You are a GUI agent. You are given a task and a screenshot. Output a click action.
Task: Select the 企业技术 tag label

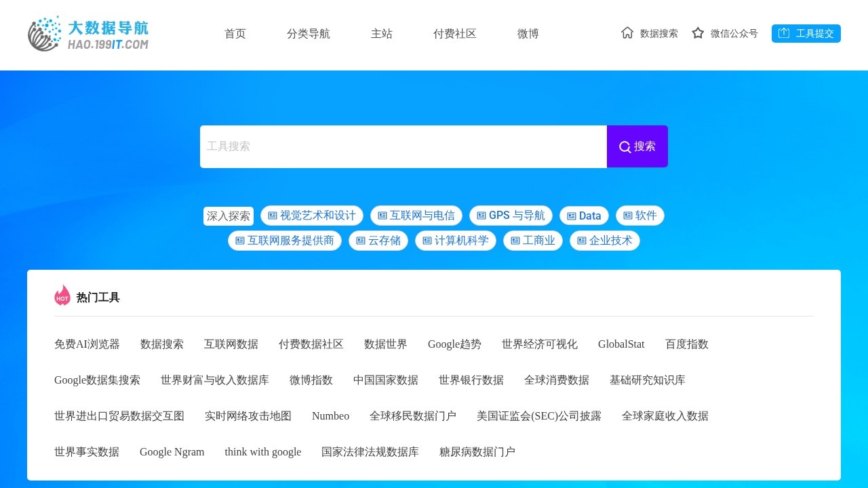[x=605, y=241]
